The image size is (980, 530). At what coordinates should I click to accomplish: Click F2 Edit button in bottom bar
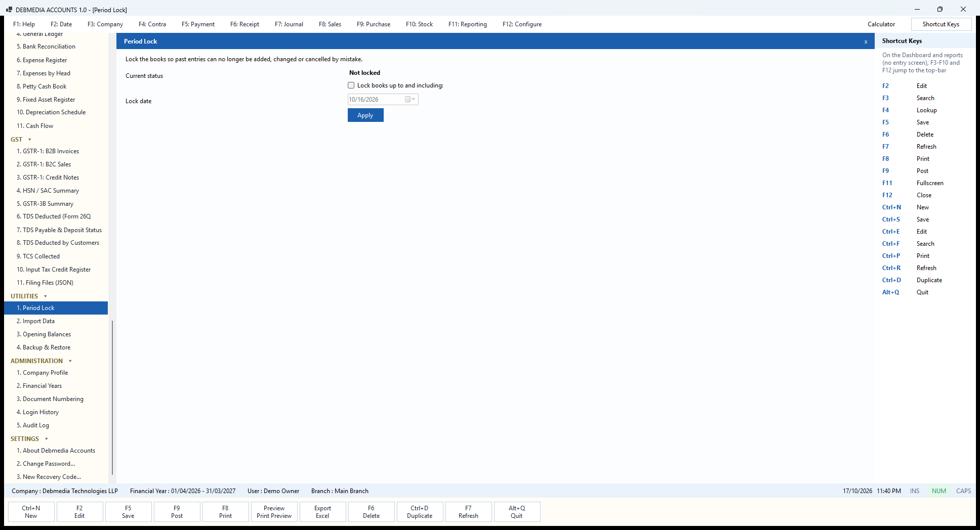click(79, 512)
